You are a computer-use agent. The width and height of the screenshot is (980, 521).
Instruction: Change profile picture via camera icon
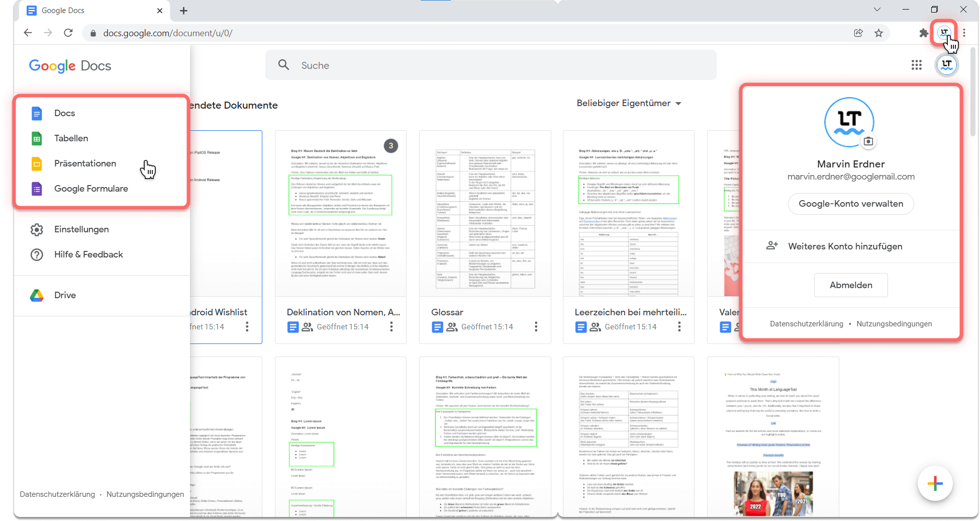868,141
